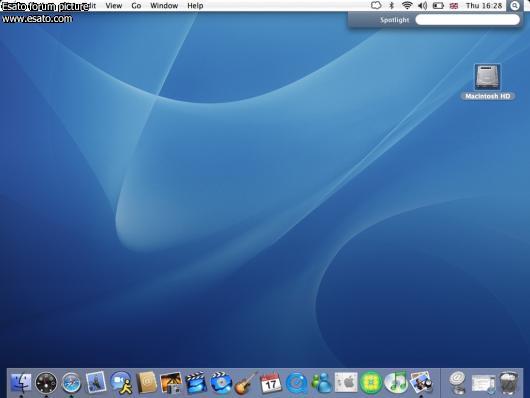Open System Preferences in the Dock
Viewport: 530px width, 398px height.
pos(346,383)
